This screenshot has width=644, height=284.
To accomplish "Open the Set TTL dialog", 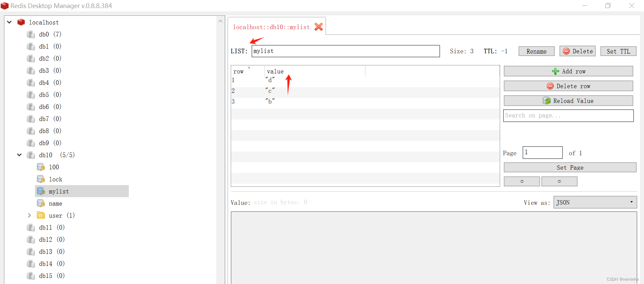I will pos(618,51).
